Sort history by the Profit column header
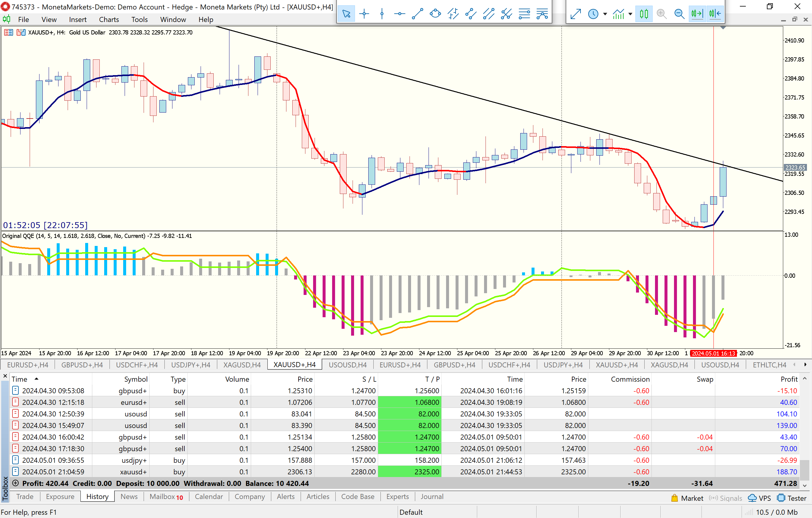The height and width of the screenshot is (518, 812). (789, 379)
